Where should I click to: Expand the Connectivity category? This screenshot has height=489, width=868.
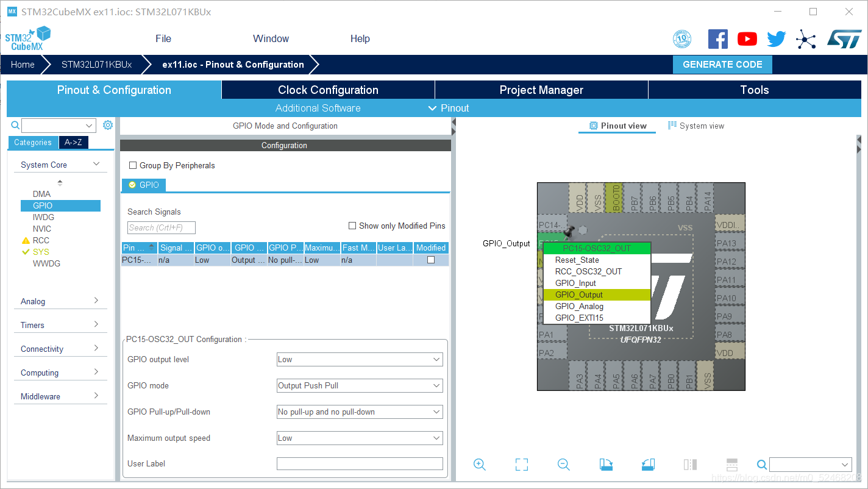pos(60,349)
